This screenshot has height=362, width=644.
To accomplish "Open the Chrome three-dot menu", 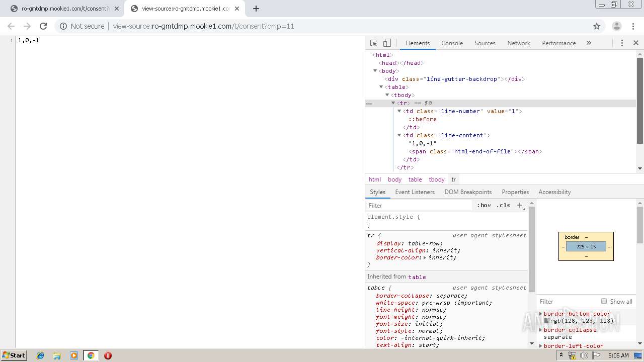I will (633, 26).
